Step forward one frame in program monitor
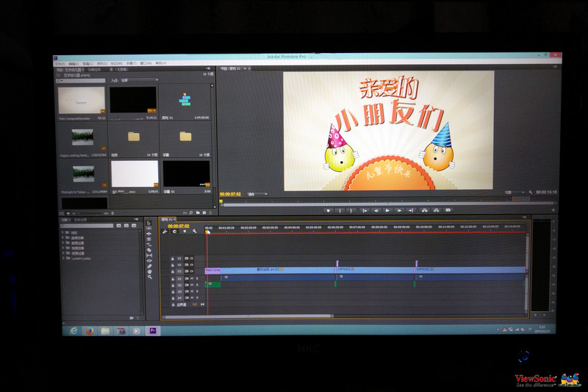The width and height of the screenshot is (588, 392). pos(399,210)
